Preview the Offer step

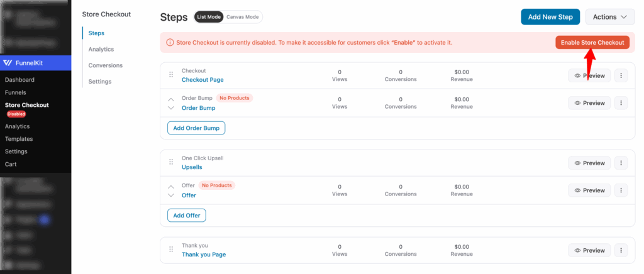[x=589, y=190]
